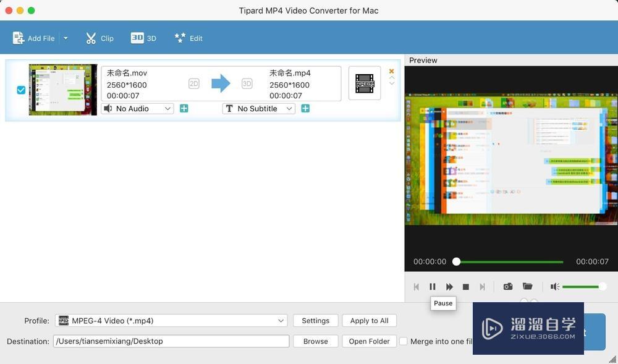Click the output name 未命名.mp4
Screen dimensions: 618x364
(x=290, y=73)
